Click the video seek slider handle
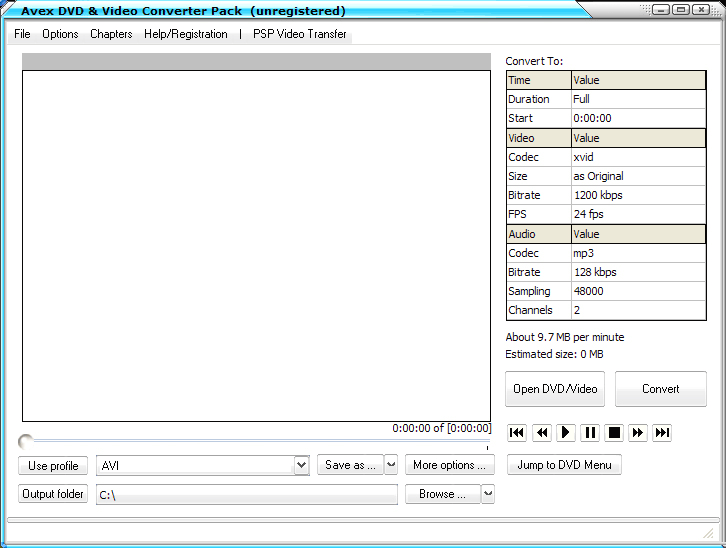Image resolution: width=726 pixels, height=548 pixels. click(26, 441)
